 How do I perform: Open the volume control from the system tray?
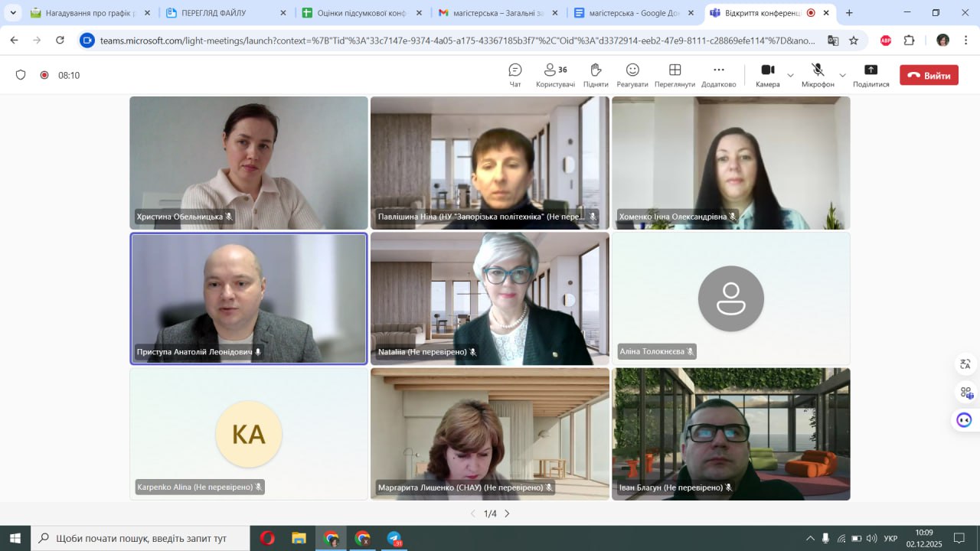click(x=873, y=540)
